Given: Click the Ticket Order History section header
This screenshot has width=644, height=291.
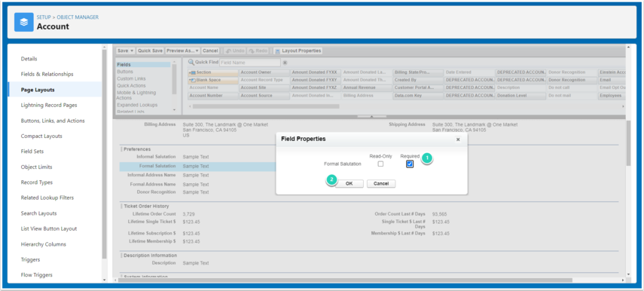Looking at the screenshot, I should click(146, 206).
